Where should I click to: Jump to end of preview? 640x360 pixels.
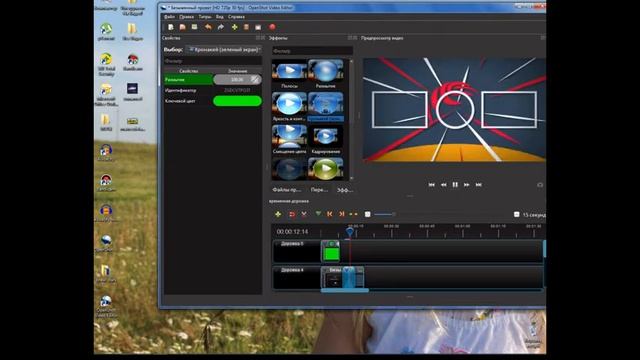tap(479, 185)
